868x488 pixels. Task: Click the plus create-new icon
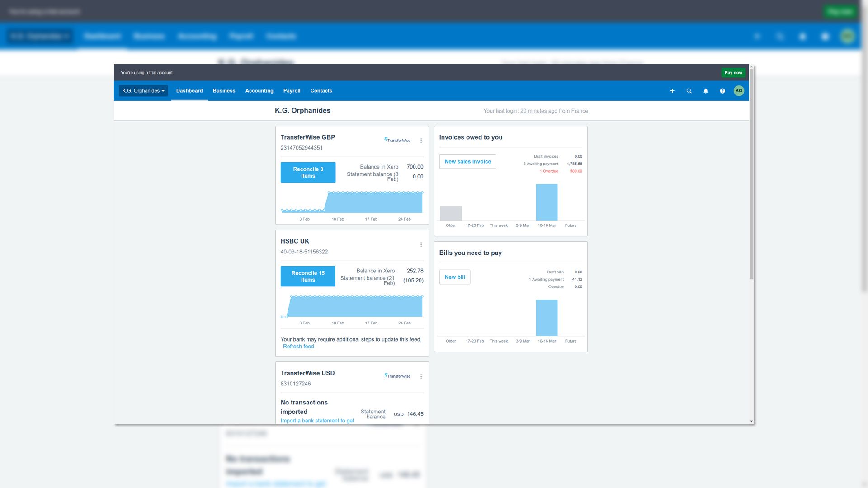[x=672, y=91]
